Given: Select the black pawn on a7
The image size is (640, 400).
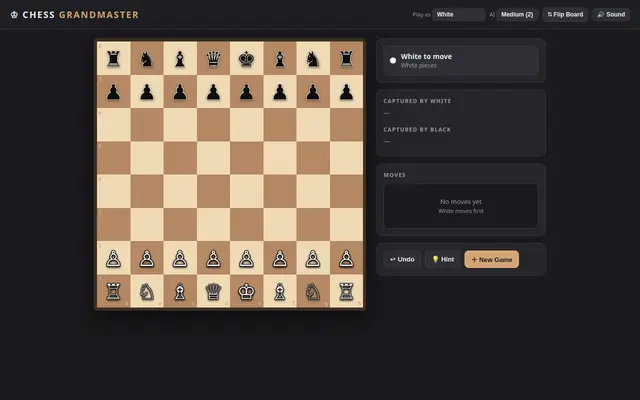Looking at the screenshot, I should (113, 92).
